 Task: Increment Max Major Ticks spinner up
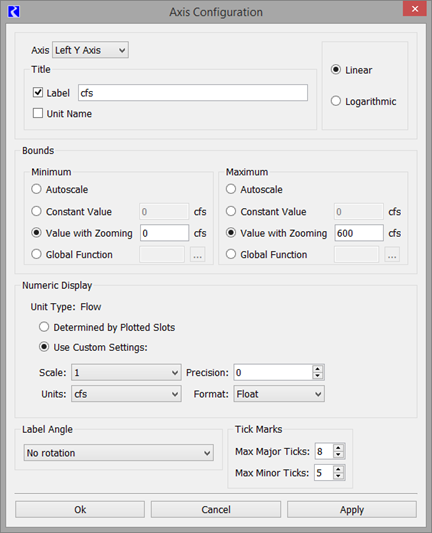pos(338,448)
